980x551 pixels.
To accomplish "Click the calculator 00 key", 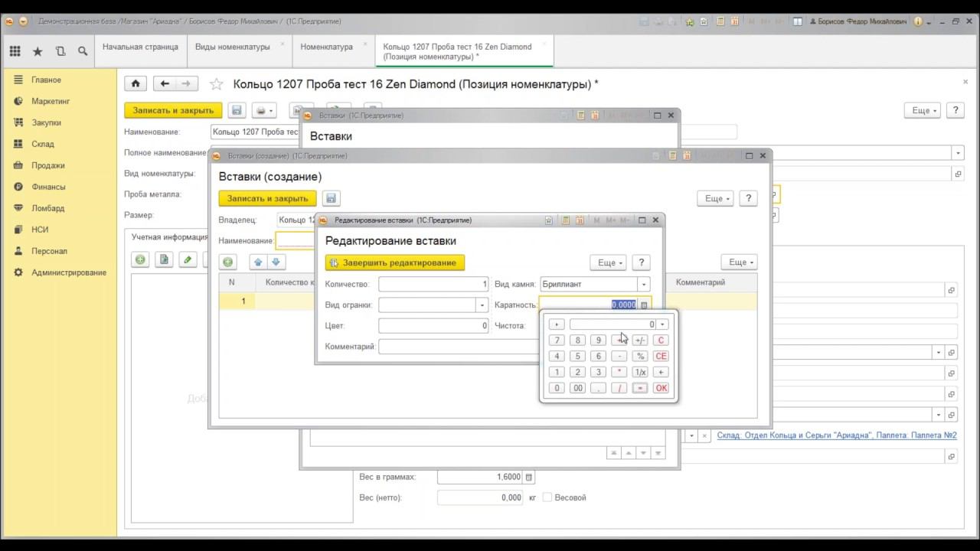I will tap(578, 388).
